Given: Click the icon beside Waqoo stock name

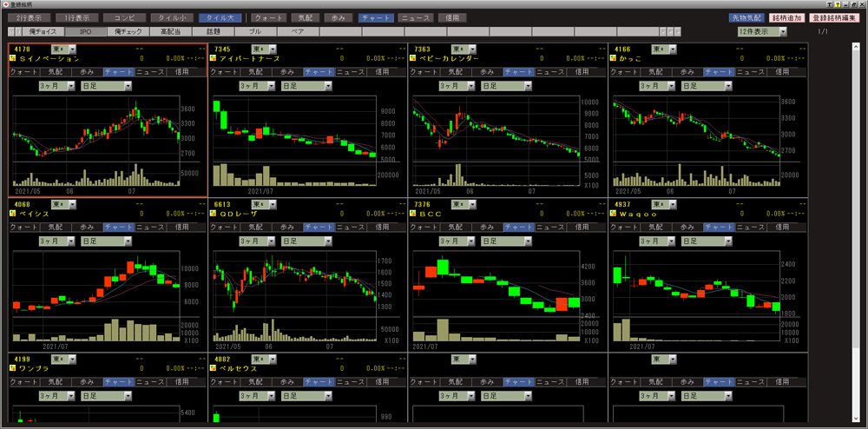Looking at the screenshot, I should [615, 214].
